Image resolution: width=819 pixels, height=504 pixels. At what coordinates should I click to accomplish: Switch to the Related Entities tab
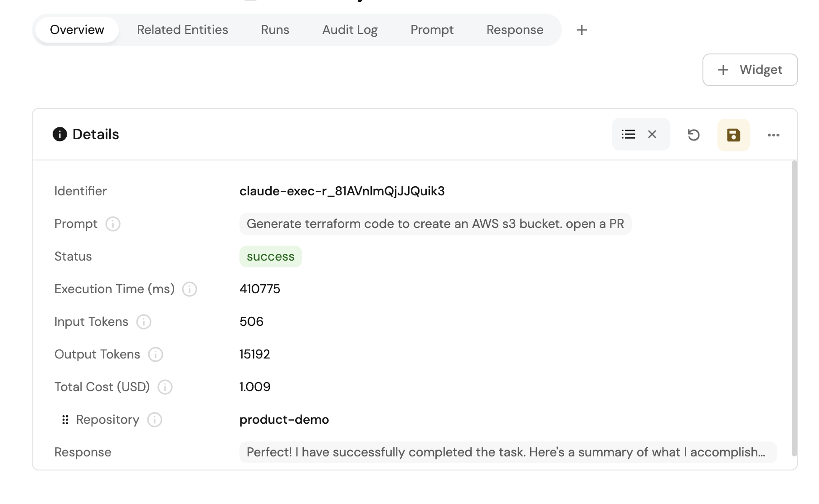(182, 30)
